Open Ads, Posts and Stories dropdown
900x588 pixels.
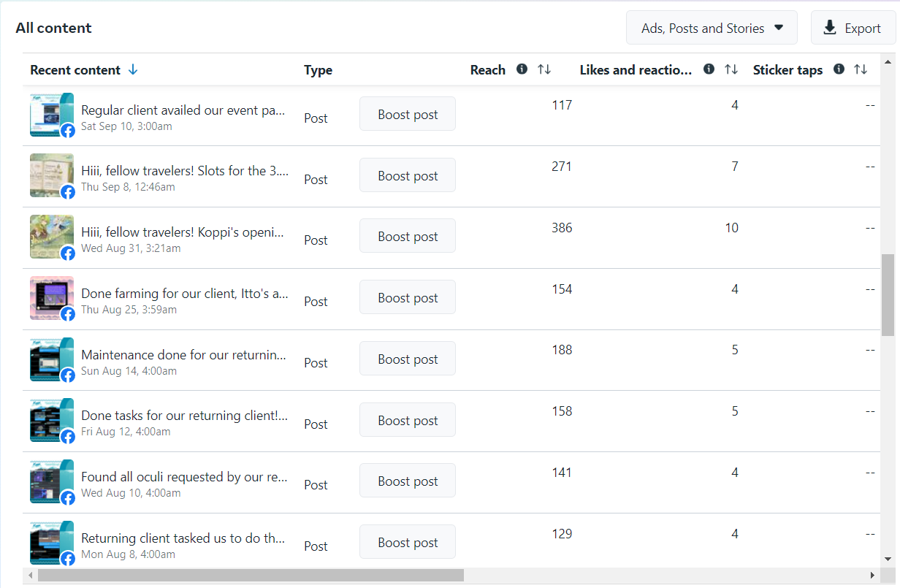tap(712, 28)
